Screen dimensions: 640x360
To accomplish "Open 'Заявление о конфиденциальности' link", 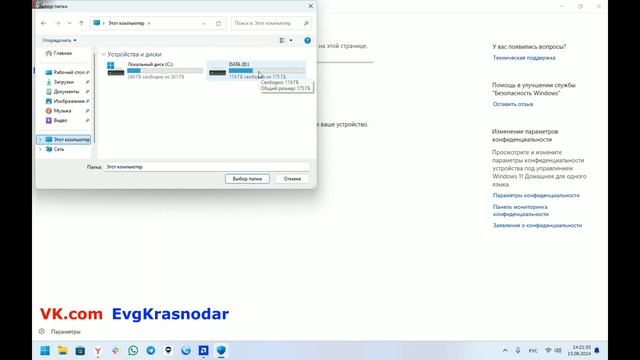I will point(537,225).
